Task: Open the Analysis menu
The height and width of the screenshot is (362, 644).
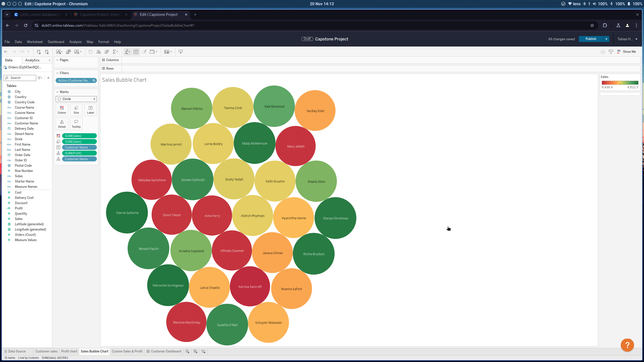Action: click(x=75, y=42)
